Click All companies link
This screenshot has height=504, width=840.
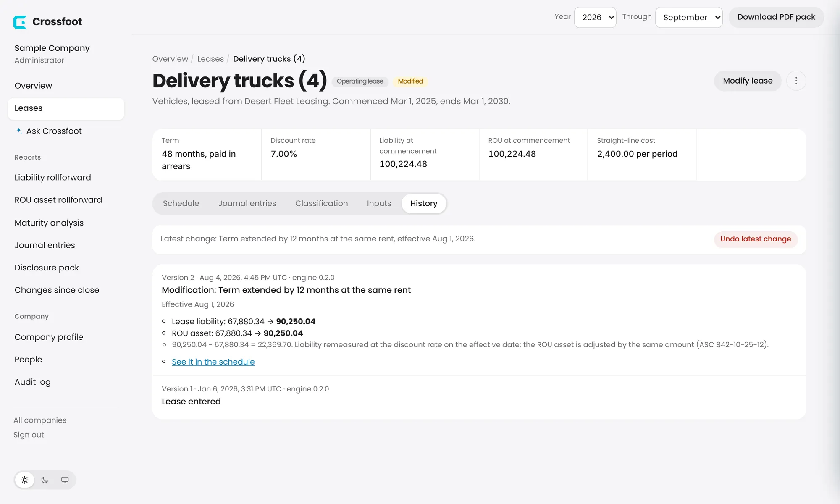click(x=40, y=420)
